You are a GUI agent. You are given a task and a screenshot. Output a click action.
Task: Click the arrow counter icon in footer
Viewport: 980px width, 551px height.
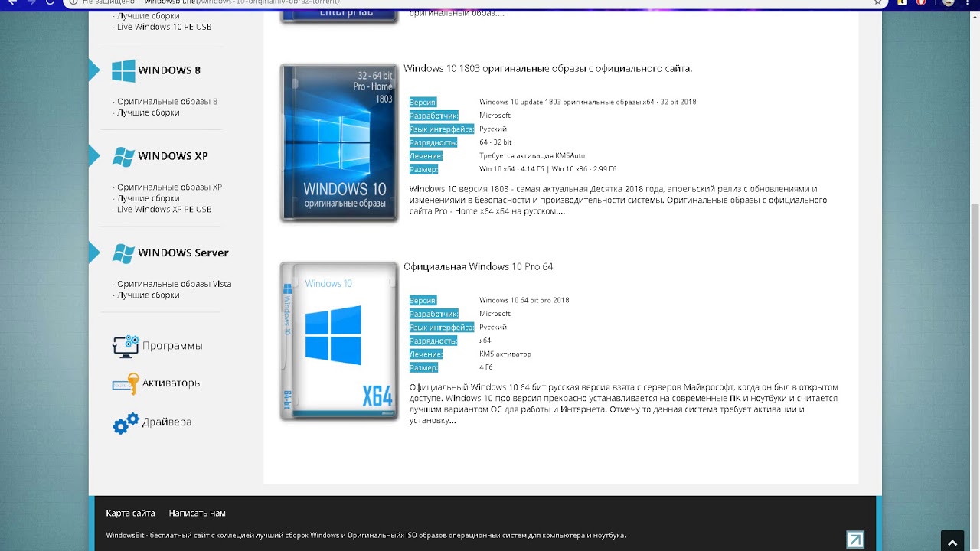855,540
